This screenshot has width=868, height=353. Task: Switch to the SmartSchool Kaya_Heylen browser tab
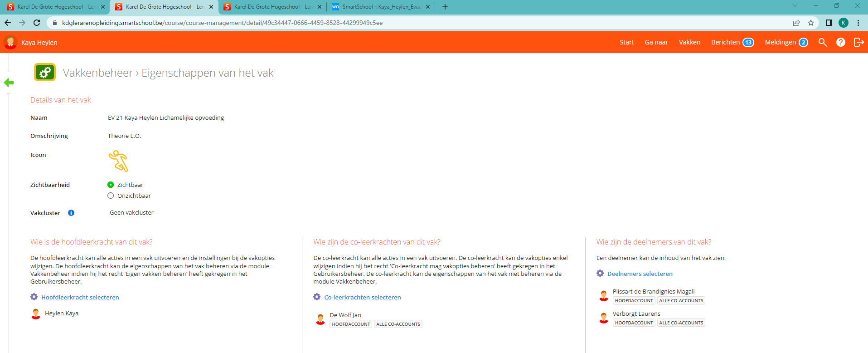(381, 7)
